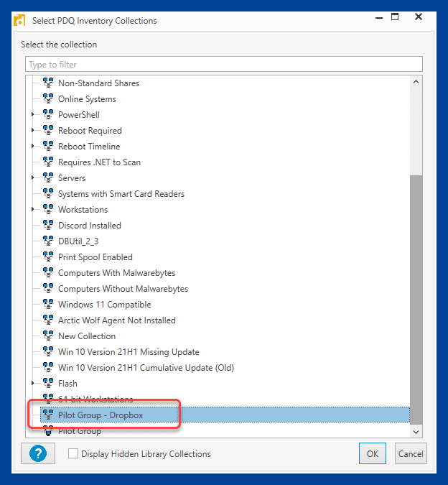Select Win 10 Version 21H1 Missing Update
This screenshot has height=485, width=448.
(129, 351)
